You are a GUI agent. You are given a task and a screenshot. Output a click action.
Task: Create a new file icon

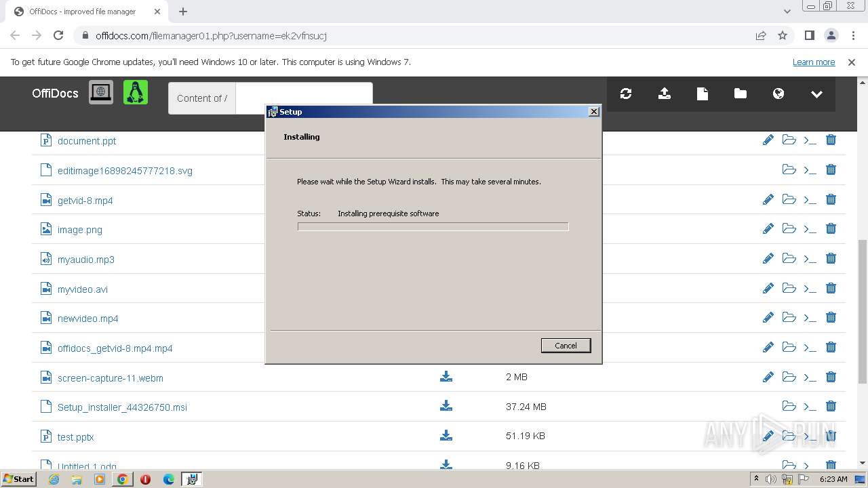[x=703, y=94]
